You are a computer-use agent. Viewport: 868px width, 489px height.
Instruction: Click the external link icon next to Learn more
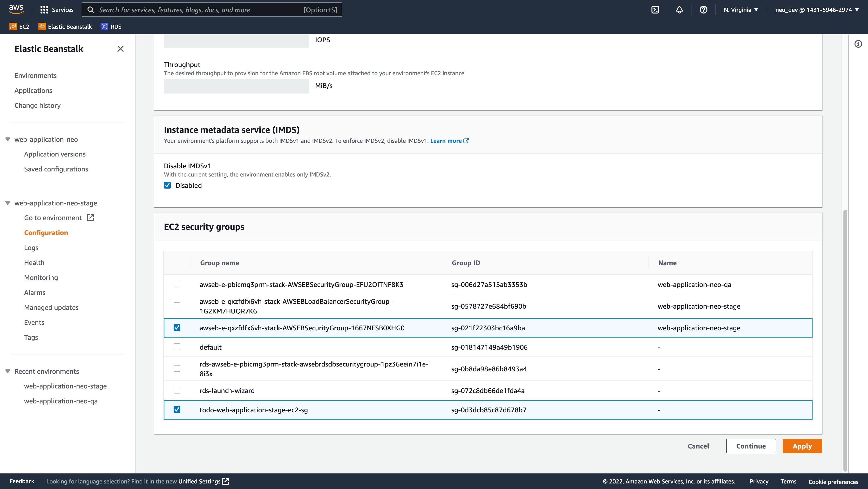466,141
